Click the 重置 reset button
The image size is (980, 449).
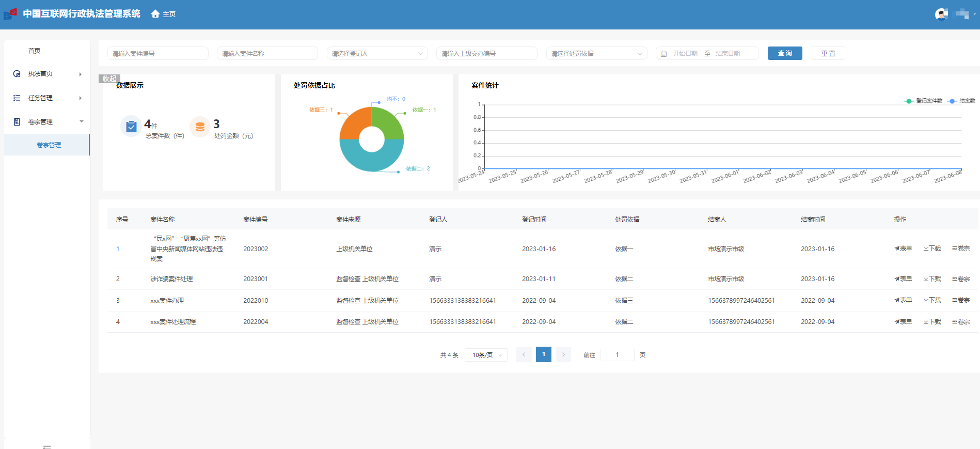[828, 53]
